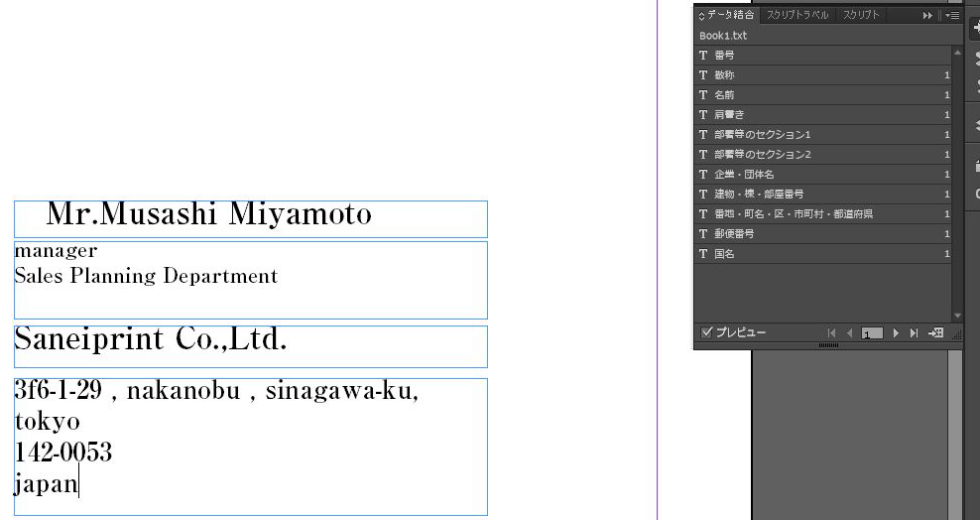Open the スクリプト panel tab
Viewport: 980px width, 520px height.
861,14
